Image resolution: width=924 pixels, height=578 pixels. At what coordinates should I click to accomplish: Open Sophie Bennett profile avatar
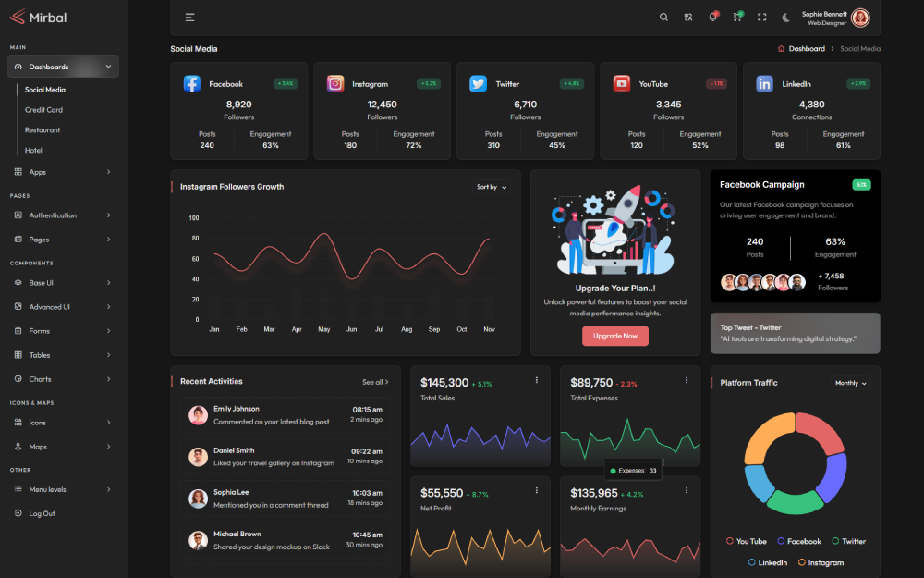[x=860, y=18]
